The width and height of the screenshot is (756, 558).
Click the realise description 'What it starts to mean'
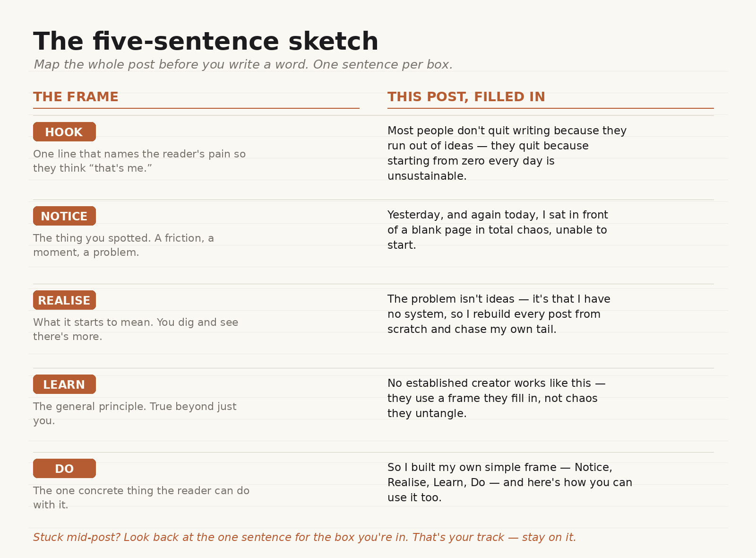point(136,330)
